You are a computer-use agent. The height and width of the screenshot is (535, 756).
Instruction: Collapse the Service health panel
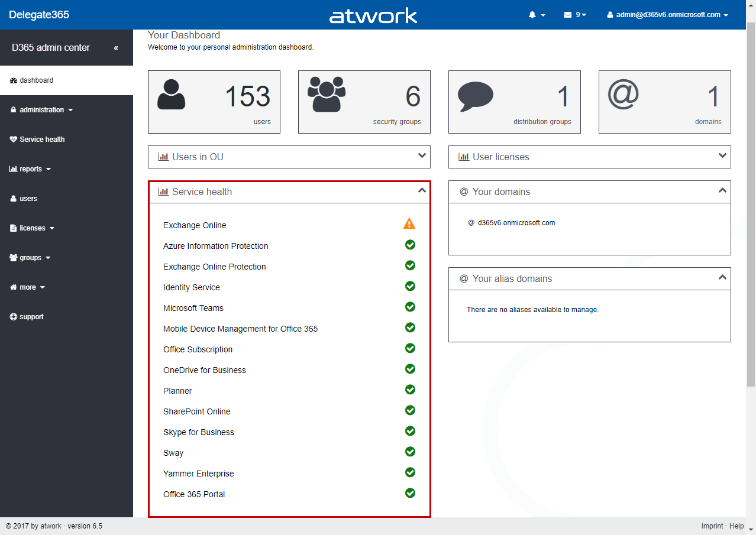[422, 191]
